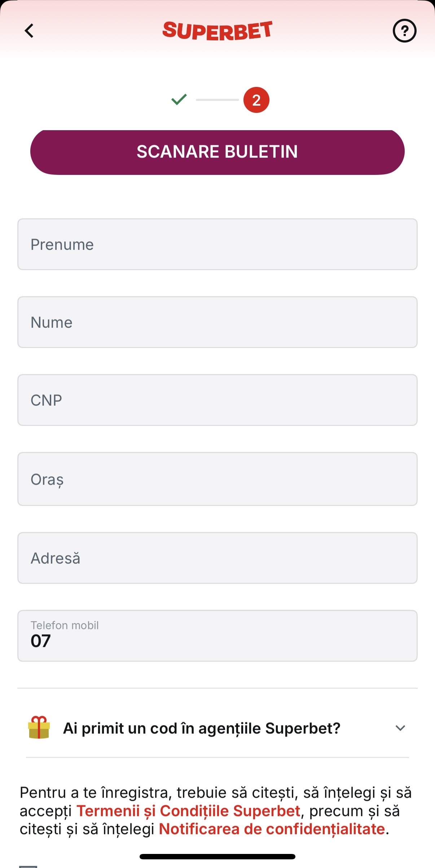Screen dimensions: 435x868
Task: Open Notificarea de confidențialitate link
Action: coord(272,829)
